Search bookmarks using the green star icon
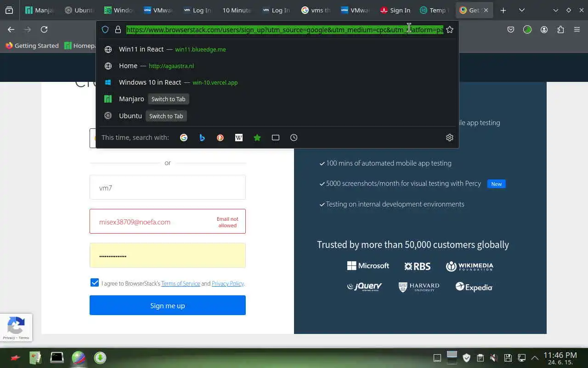This screenshot has width=588, height=368. coord(257,138)
